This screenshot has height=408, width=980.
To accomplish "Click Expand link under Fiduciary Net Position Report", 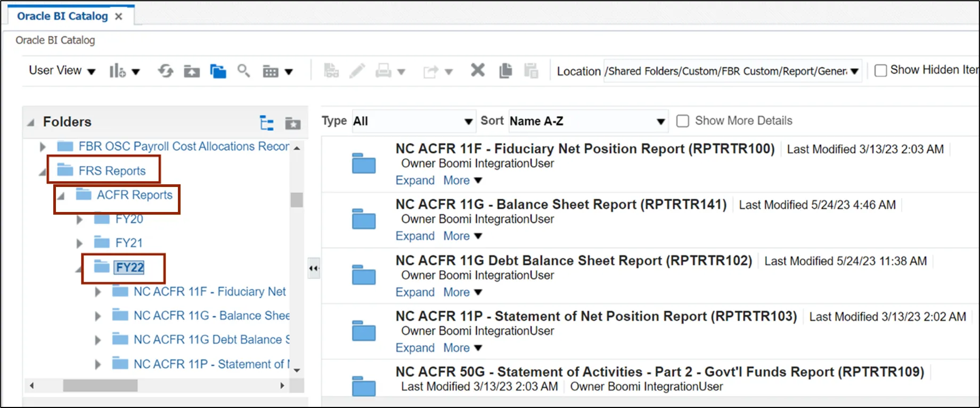I will pos(415,181).
